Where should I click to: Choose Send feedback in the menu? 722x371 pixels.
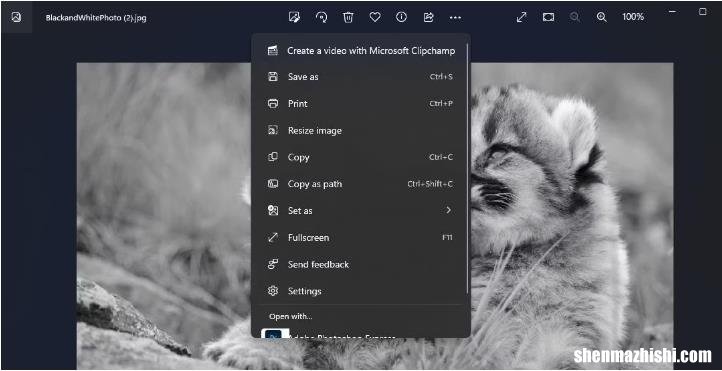click(x=361, y=265)
